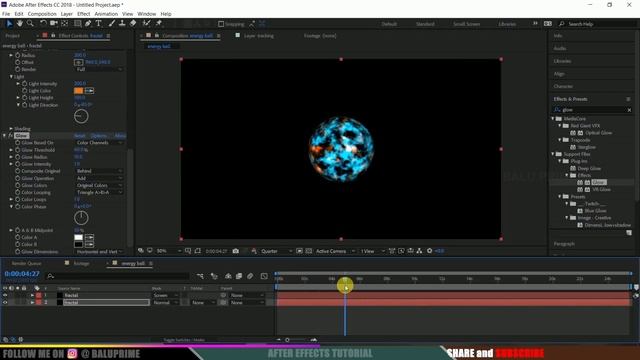
Task: Open the Graph Editor icon in timeline
Action: [264, 276]
